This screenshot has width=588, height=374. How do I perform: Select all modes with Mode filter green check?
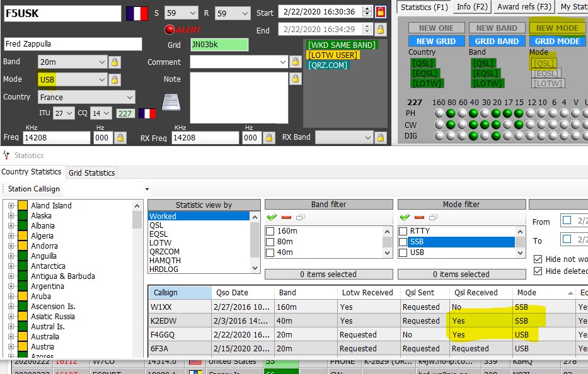(x=405, y=217)
